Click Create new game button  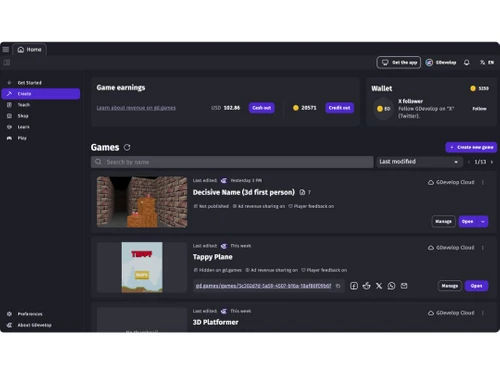tap(471, 147)
